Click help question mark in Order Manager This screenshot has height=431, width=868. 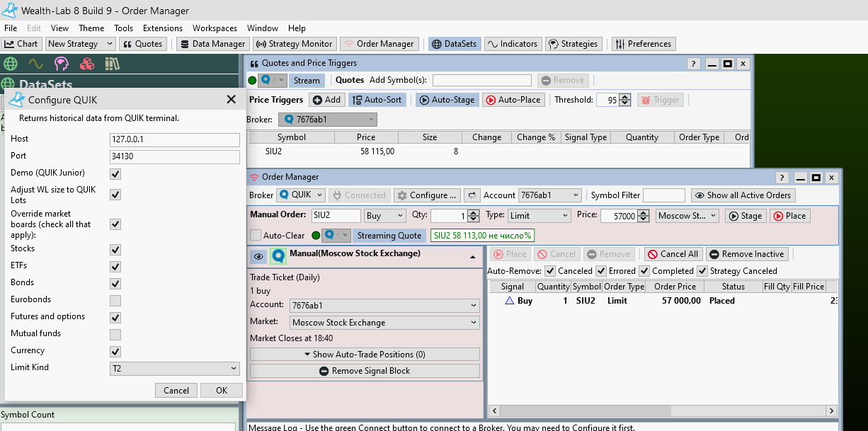point(782,178)
